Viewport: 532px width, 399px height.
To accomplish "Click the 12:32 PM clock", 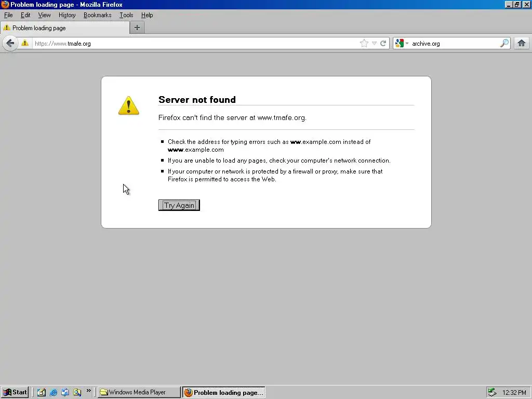I will click(514, 393).
